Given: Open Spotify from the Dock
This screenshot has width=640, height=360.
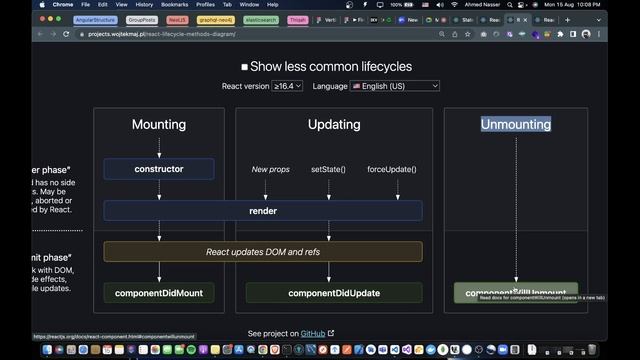Looking at the screenshot, I should [191, 350].
